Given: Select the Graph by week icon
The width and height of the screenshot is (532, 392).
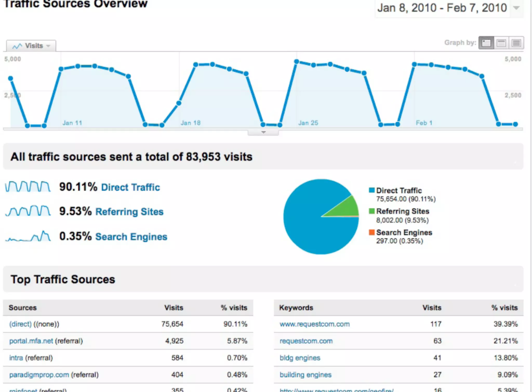Looking at the screenshot, I should click(501, 43).
